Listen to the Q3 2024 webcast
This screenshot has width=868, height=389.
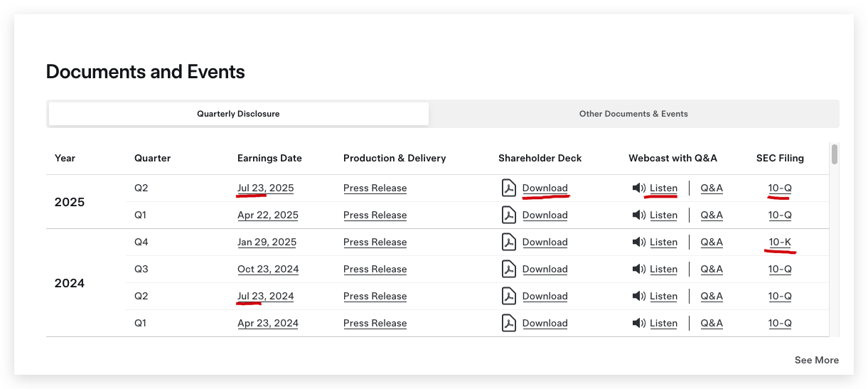point(663,270)
